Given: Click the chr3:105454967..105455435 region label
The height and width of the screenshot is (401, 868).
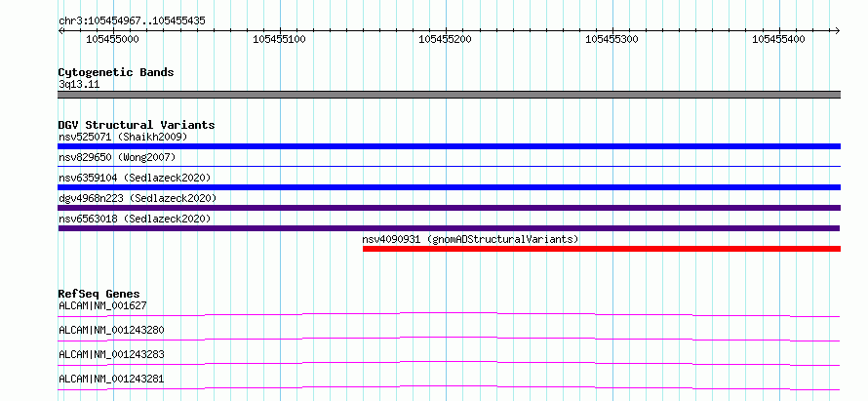Looking at the screenshot, I should click(x=132, y=21).
